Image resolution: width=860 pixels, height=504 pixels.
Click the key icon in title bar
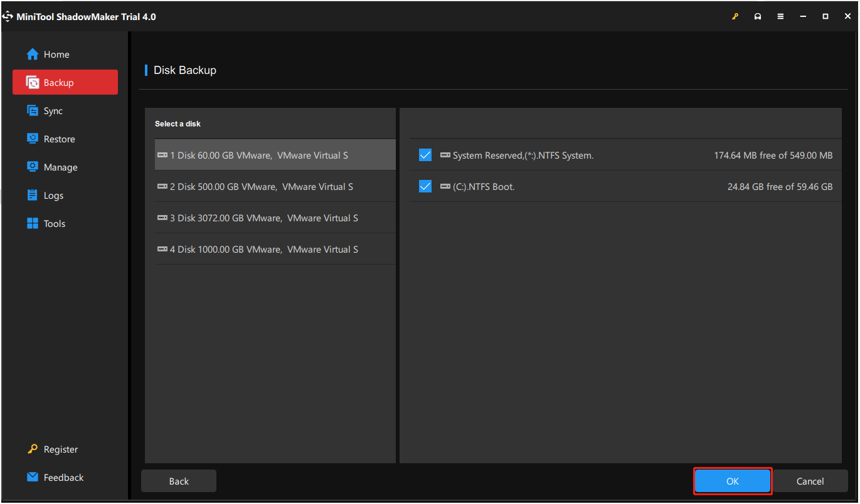pos(736,17)
